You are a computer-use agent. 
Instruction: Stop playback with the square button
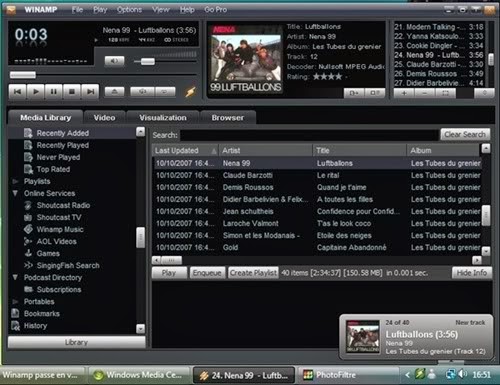(72, 91)
